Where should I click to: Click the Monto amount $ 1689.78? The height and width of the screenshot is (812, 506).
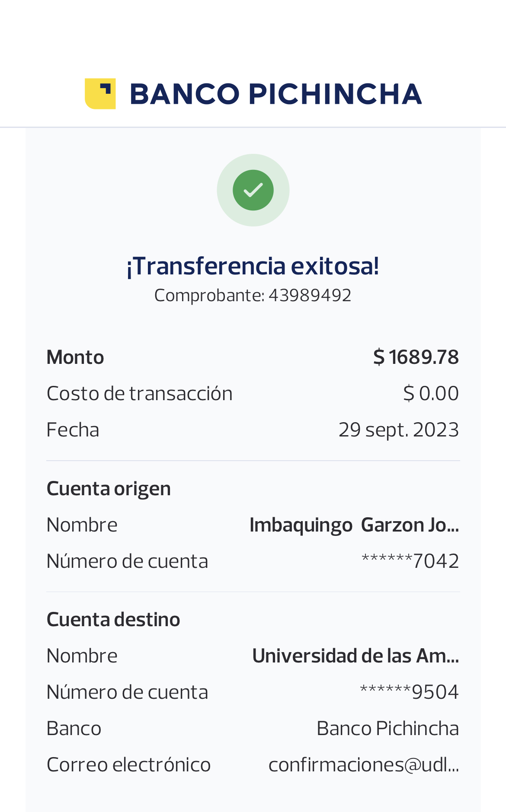click(x=416, y=357)
